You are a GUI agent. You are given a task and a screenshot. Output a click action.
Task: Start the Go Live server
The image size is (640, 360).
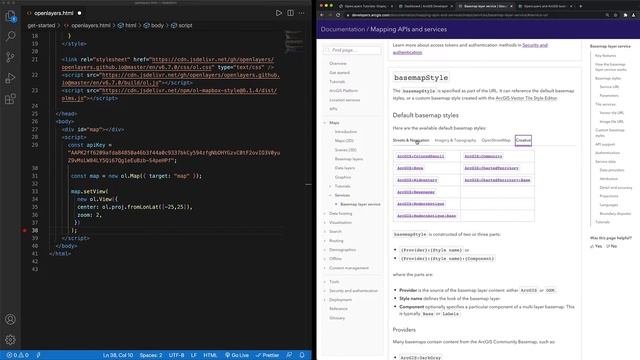(x=237, y=355)
